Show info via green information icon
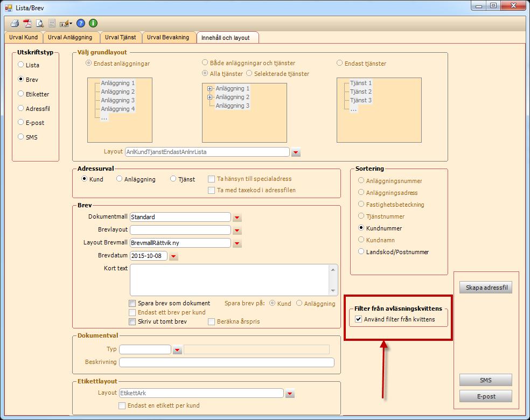This screenshot has width=530, height=420. (x=93, y=23)
